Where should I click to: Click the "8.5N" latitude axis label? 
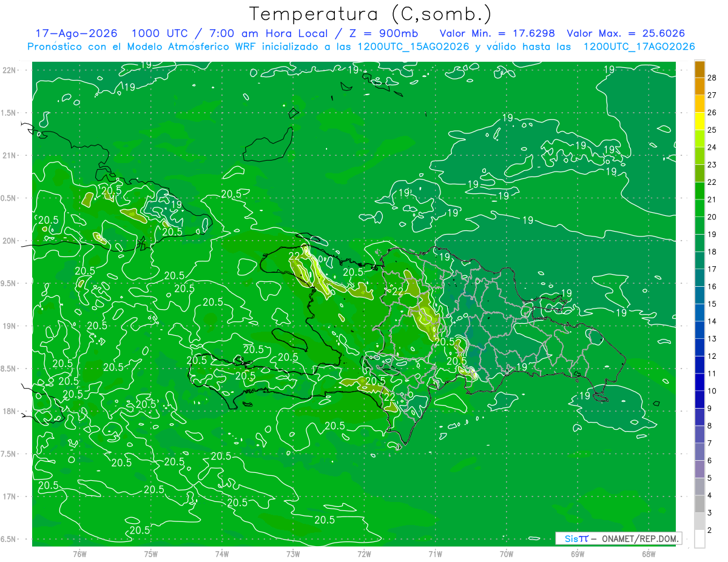point(9,369)
